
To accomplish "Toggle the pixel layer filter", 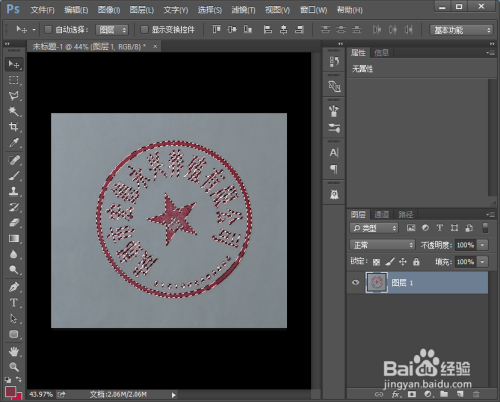I will (x=411, y=228).
